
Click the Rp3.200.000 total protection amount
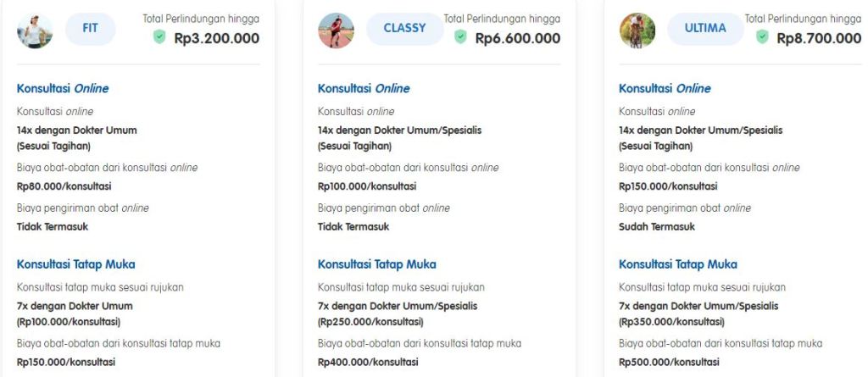tap(216, 38)
